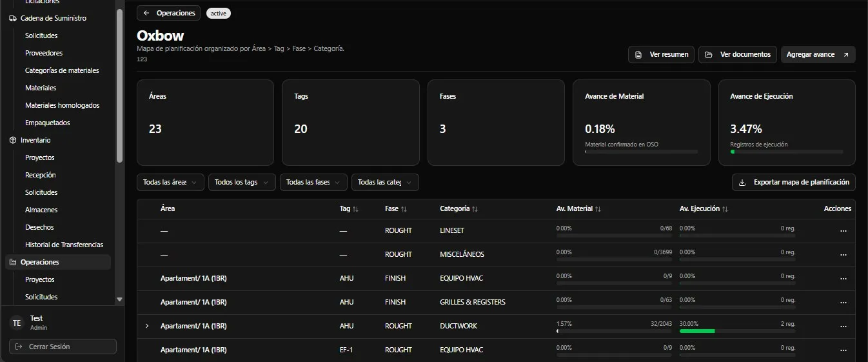This screenshot has width=868, height=362.
Task: Sort table by Categoría column
Action: [x=459, y=209]
